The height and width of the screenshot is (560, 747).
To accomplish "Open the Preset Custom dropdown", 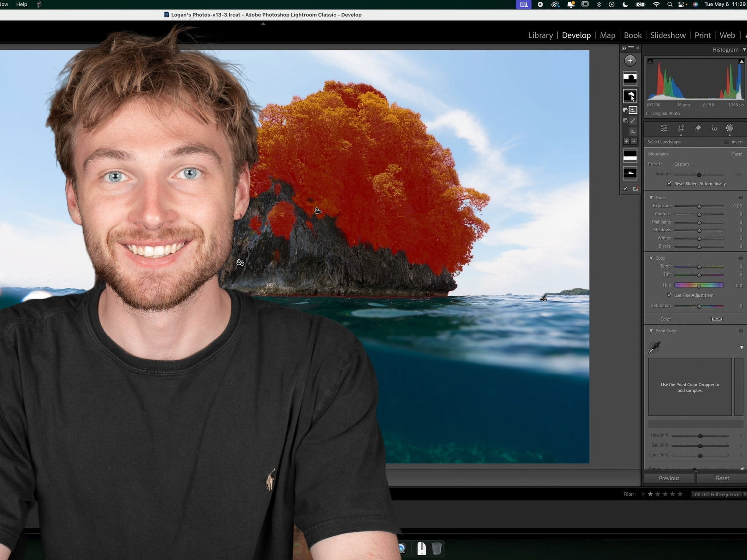I will pos(682,164).
